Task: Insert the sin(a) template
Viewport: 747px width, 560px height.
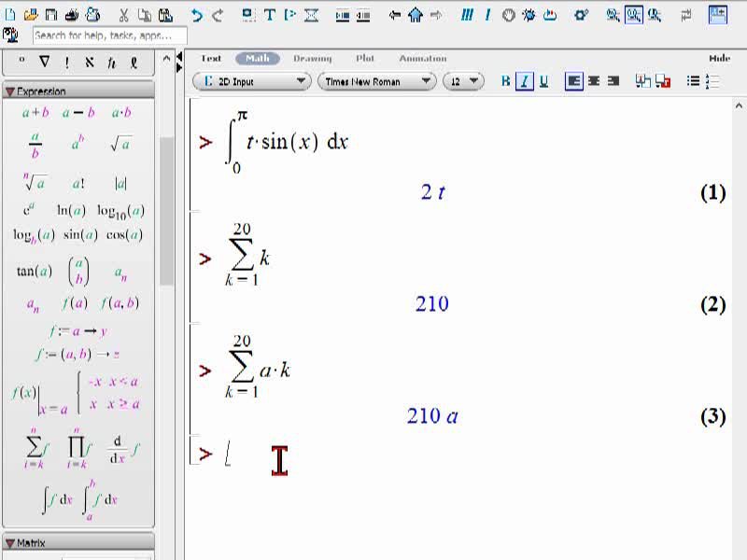Action: (80, 235)
